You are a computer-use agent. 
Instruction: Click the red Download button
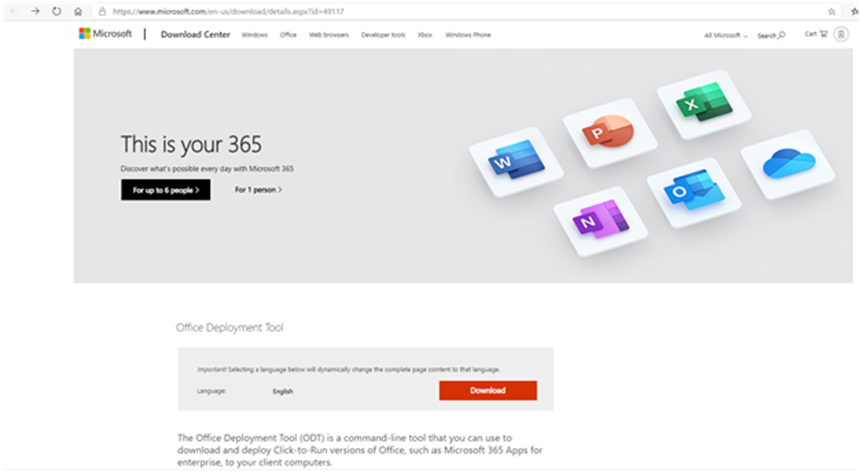coord(488,390)
